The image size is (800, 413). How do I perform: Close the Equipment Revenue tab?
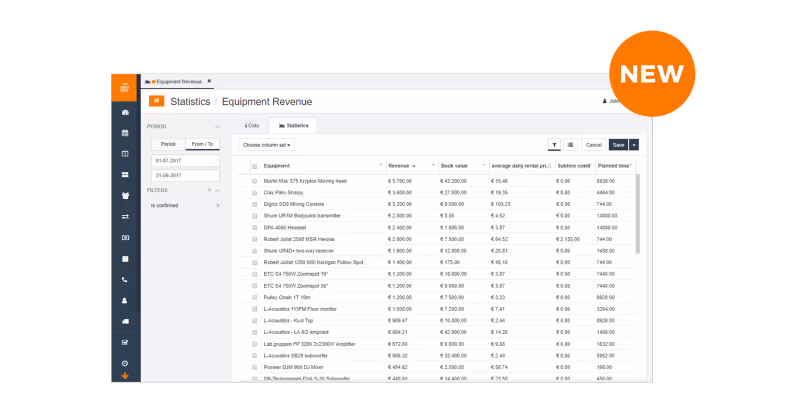(209, 81)
